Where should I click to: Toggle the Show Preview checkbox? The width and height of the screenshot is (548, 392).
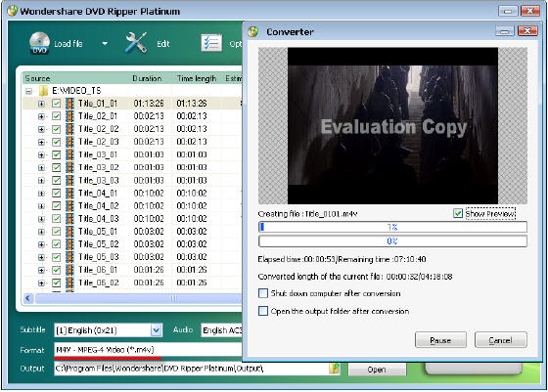(x=458, y=213)
